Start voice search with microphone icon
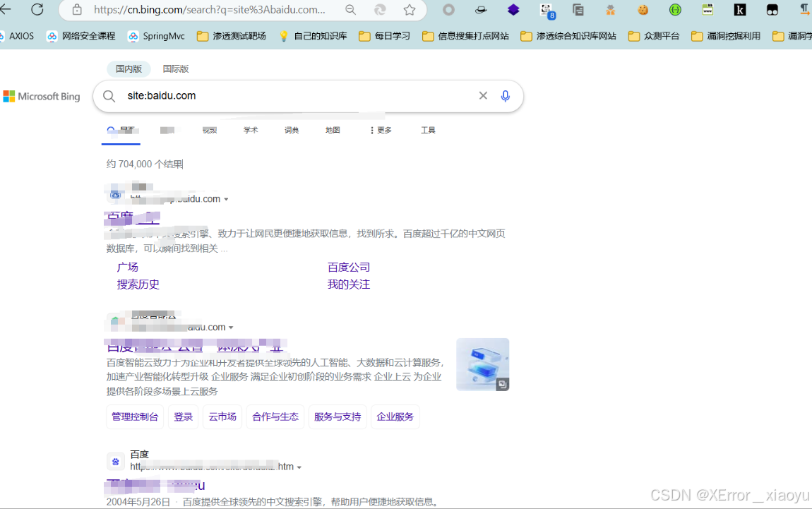The image size is (812, 509). 506,96
